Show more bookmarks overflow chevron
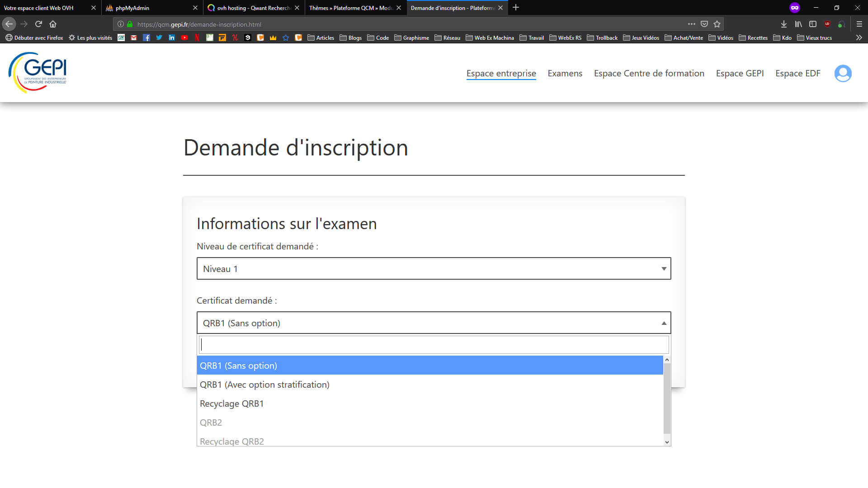868x488 pixels. [859, 38]
